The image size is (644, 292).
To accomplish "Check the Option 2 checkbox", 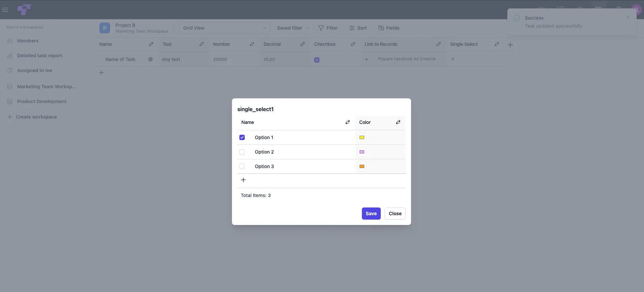I will pyautogui.click(x=242, y=152).
